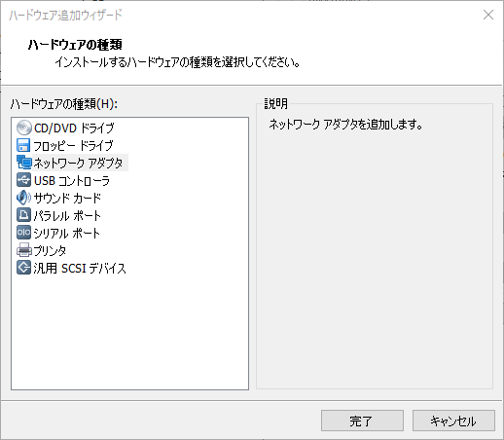Click the network adapter icon

[24, 163]
